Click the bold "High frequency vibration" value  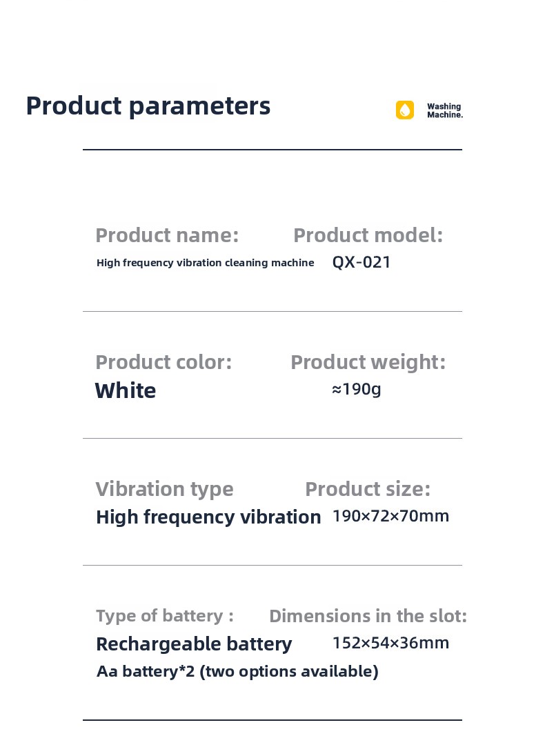(x=208, y=517)
